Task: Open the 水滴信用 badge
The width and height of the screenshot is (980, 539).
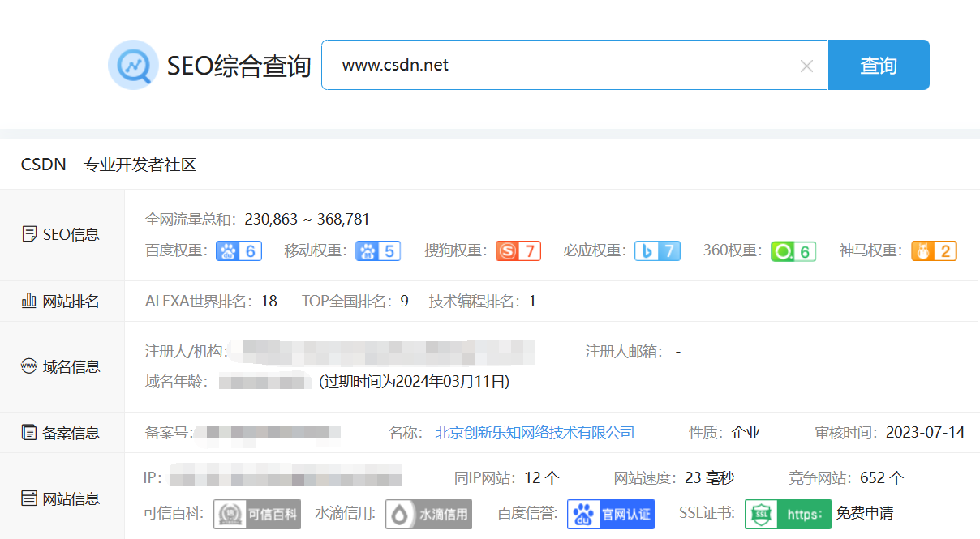Action: click(x=428, y=514)
